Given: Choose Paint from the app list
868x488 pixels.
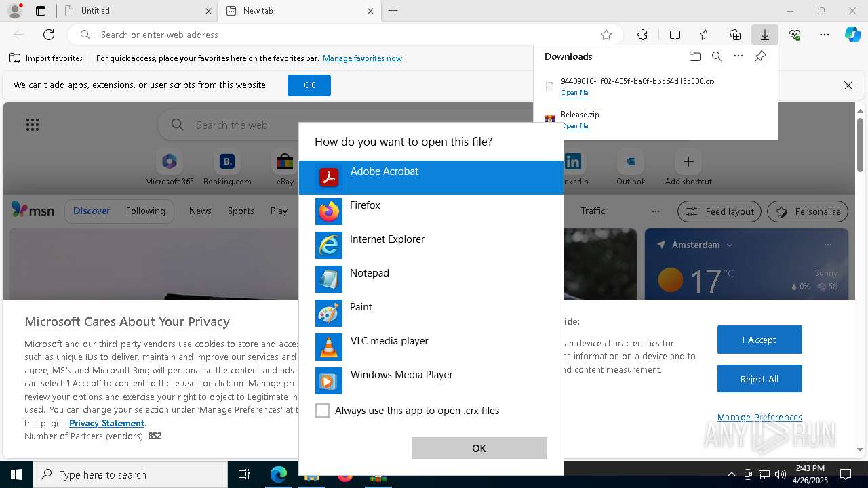Looking at the screenshot, I should pyautogui.click(x=431, y=313).
